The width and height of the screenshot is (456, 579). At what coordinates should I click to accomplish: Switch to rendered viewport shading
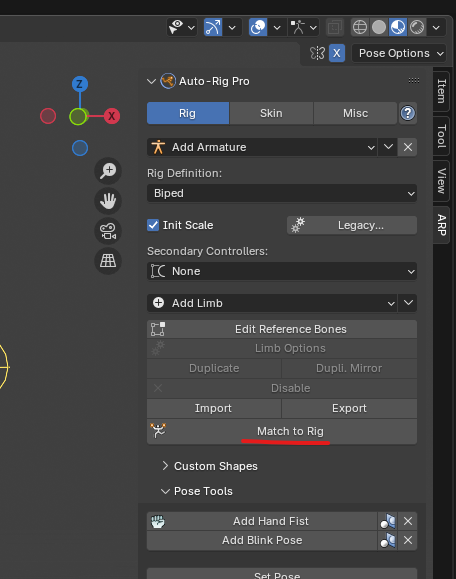[417, 27]
